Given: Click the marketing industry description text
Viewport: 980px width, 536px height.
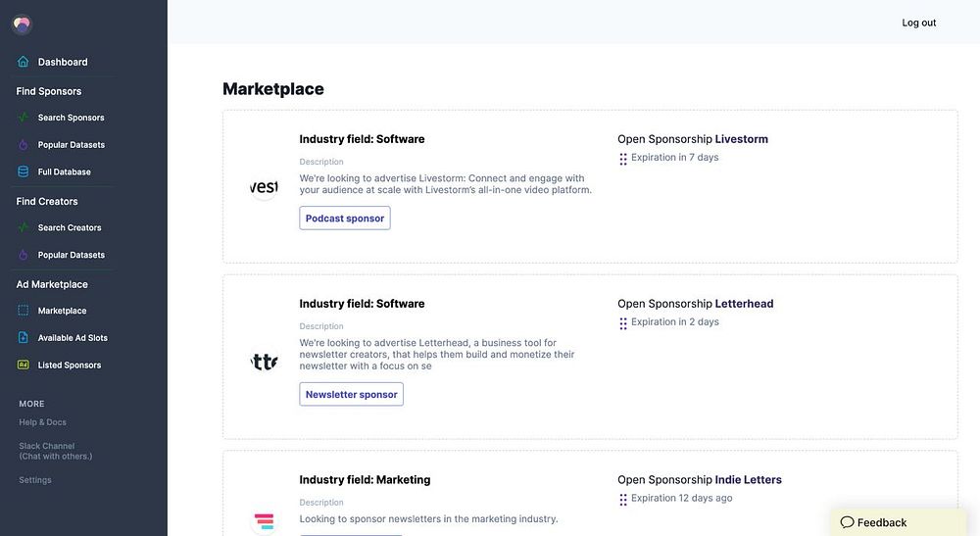Looking at the screenshot, I should pyautogui.click(x=429, y=518).
